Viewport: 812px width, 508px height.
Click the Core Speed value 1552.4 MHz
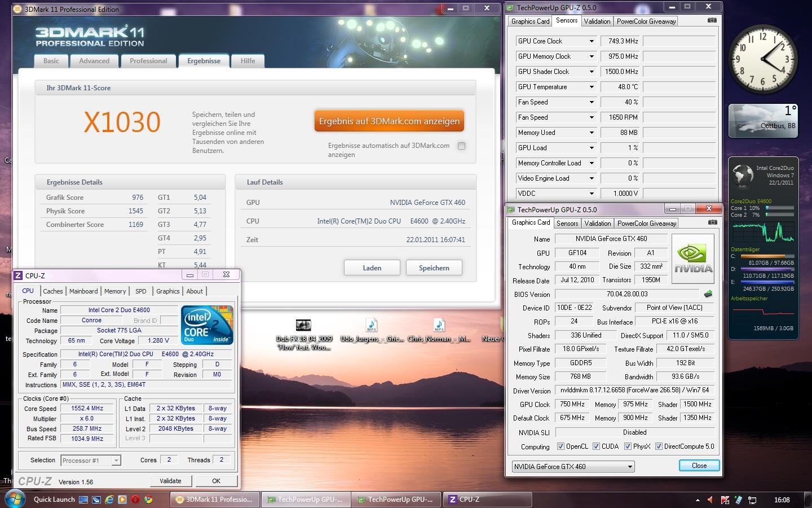pos(87,409)
